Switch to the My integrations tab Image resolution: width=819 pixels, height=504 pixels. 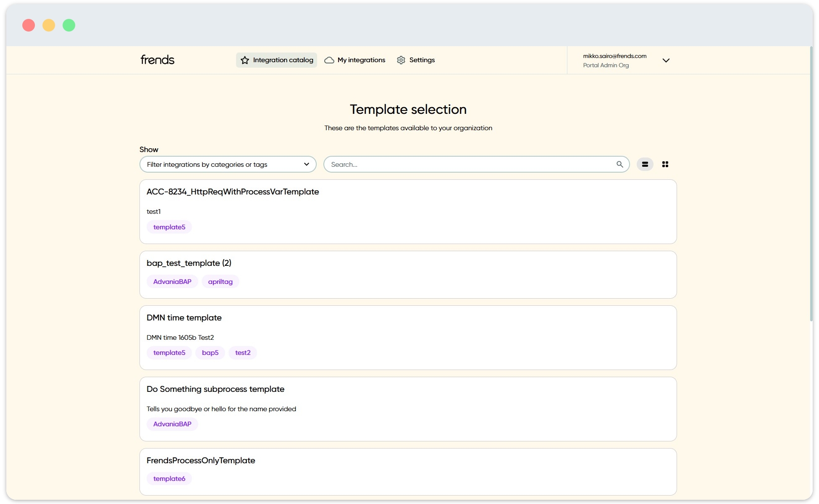tap(361, 60)
